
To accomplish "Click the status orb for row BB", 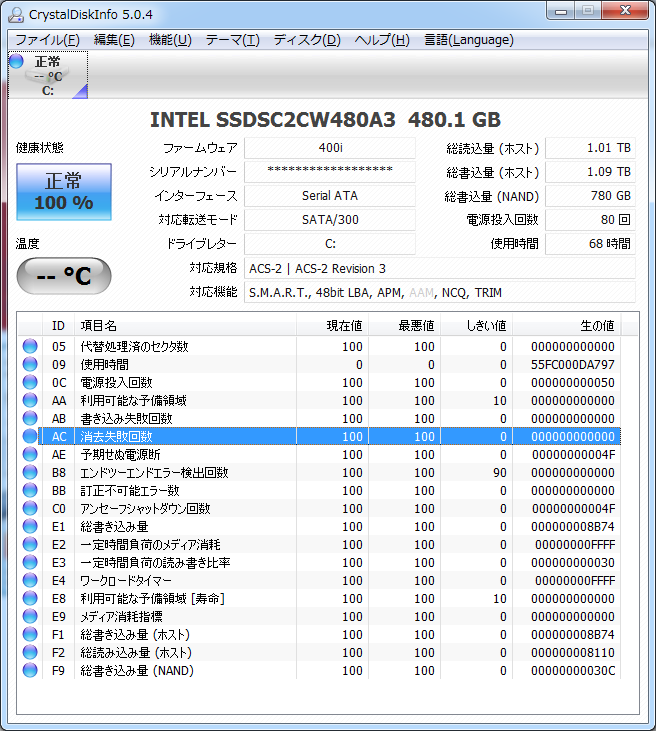I will [x=30, y=490].
